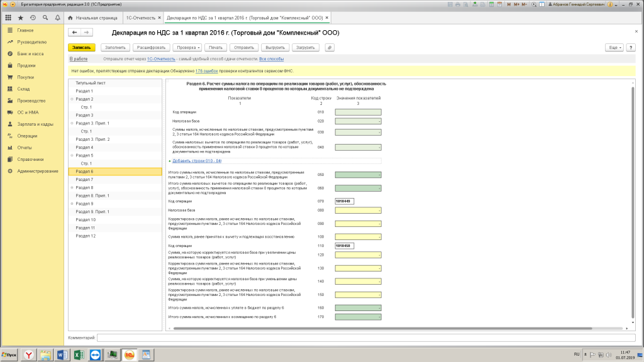Click the Записать button
This screenshot has height=362, width=644.
(82, 48)
